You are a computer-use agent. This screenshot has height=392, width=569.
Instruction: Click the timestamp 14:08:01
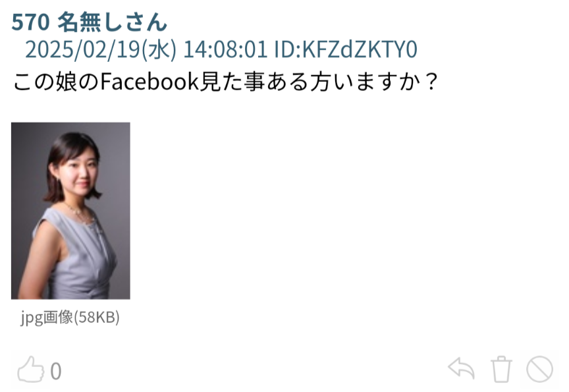[225, 49]
